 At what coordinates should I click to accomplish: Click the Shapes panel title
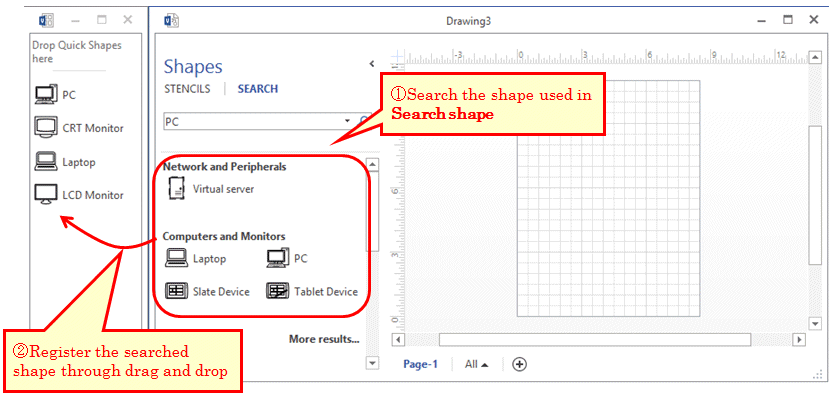pos(193,67)
